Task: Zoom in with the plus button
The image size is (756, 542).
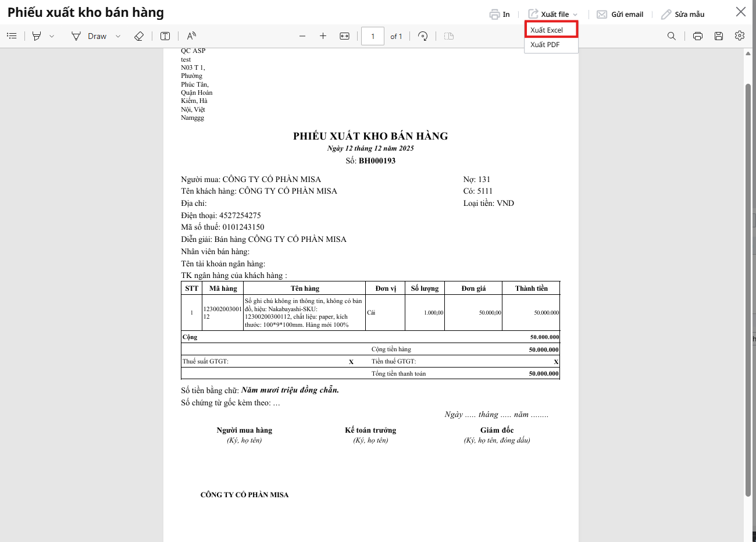Action: [323, 36]
